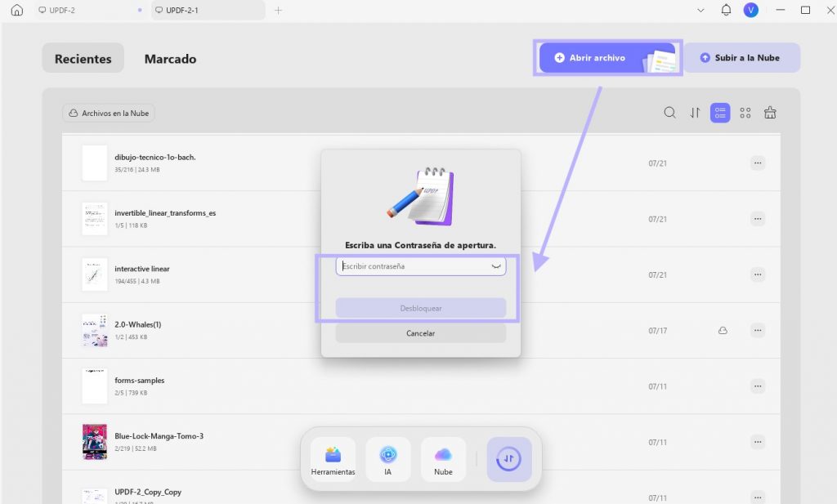Open more options for interactive linear
The height and width of the screenshot is (504, 837).
tap(758, 274)
